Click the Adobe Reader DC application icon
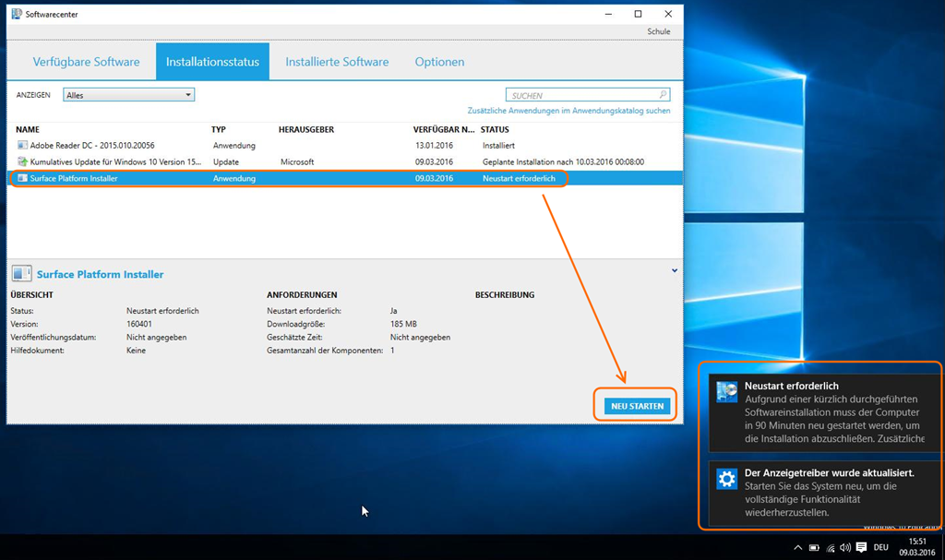Image resolution: width=945 pixels, height=560 pixels. click(x=22, y=146)
